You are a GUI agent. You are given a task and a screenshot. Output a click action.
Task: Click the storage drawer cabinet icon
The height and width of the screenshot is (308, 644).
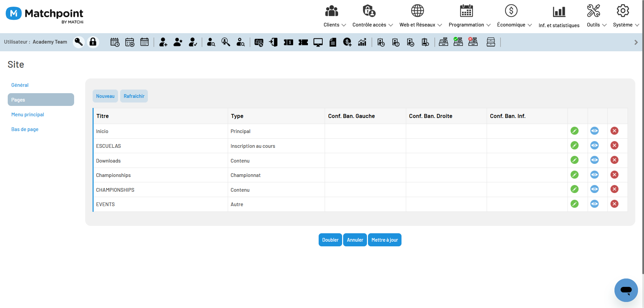[x=491, y=42]
